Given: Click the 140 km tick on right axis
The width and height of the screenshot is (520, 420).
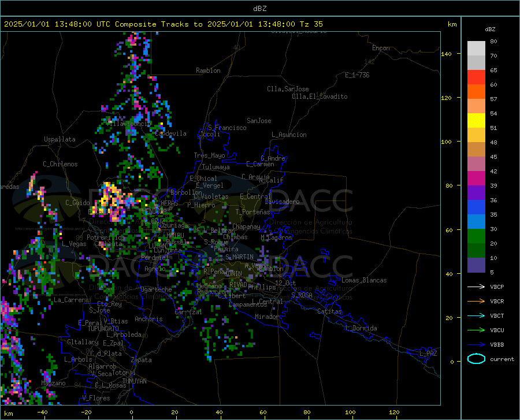Looking at the screenshot, I should pyautogui.click(x=447, y=54).
